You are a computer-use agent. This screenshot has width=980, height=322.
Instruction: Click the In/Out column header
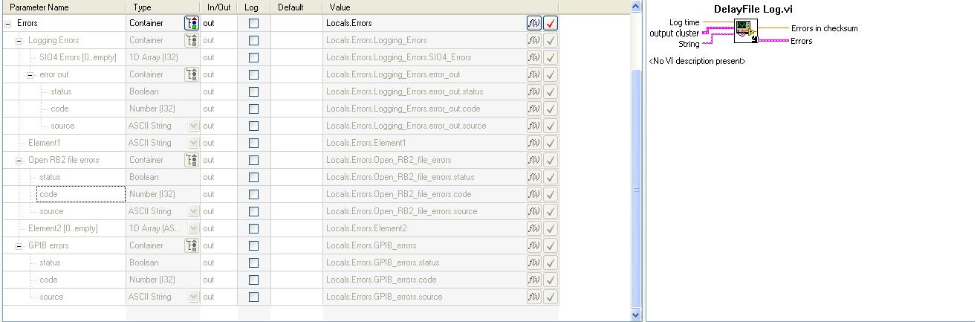(x=219, y=7)
